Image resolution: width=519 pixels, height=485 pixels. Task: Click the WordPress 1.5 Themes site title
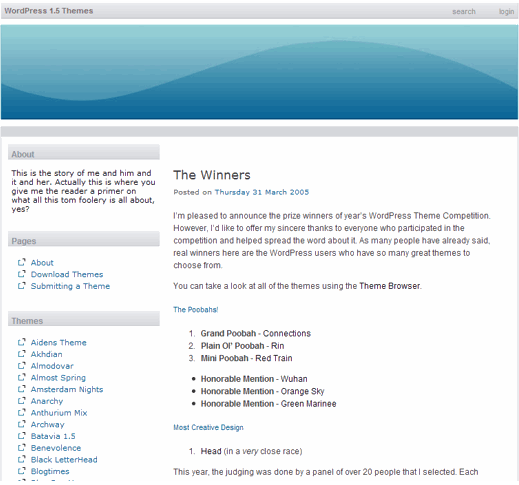pos(49,11)
